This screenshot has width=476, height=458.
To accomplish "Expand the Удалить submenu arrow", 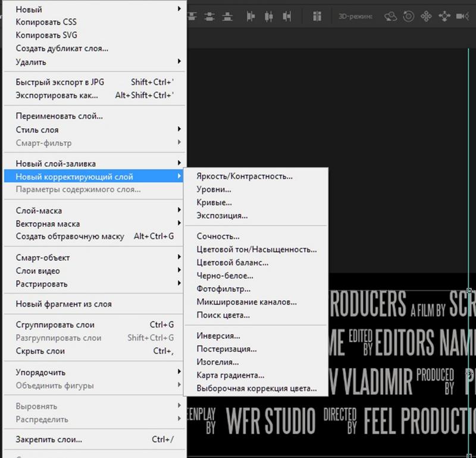I will click(179, 61).
